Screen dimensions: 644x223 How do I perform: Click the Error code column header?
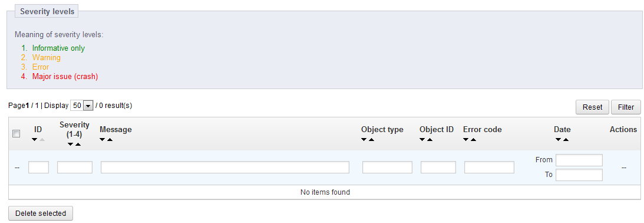click(x=483, y=130)
